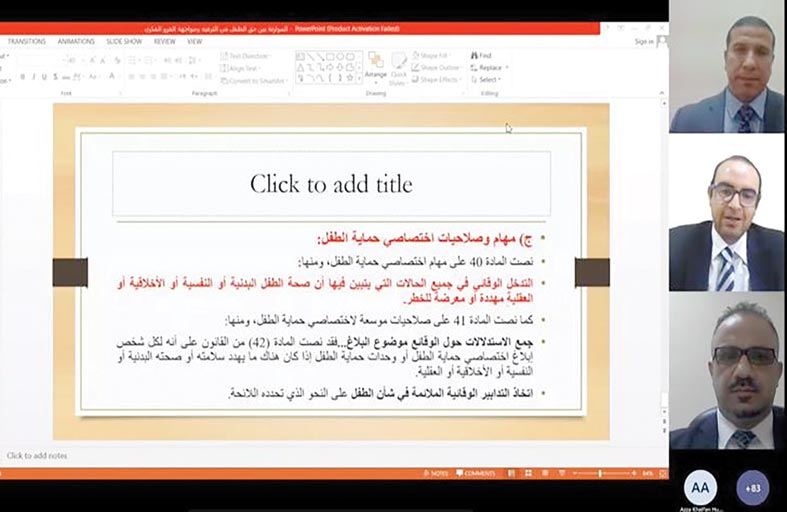Image resolution: width=787 pixels, height=512 pixels.
Task: Click the Sign in link
Action: (644, 42)
